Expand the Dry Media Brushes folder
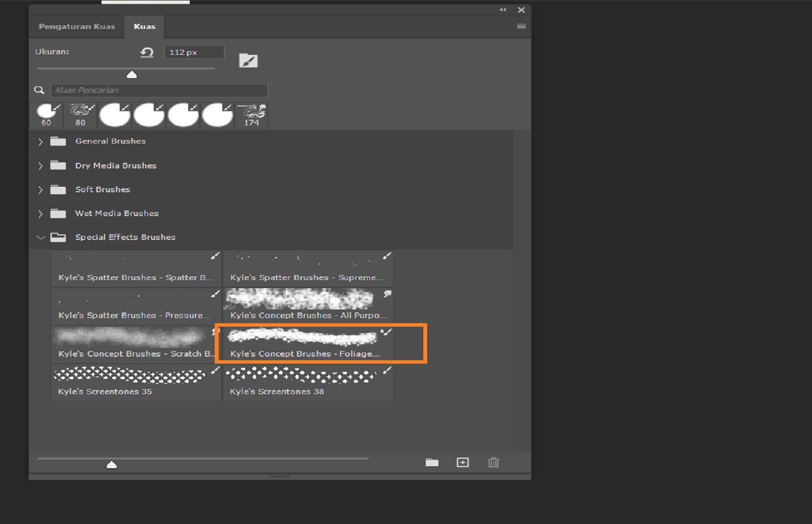 coord(41,165)
